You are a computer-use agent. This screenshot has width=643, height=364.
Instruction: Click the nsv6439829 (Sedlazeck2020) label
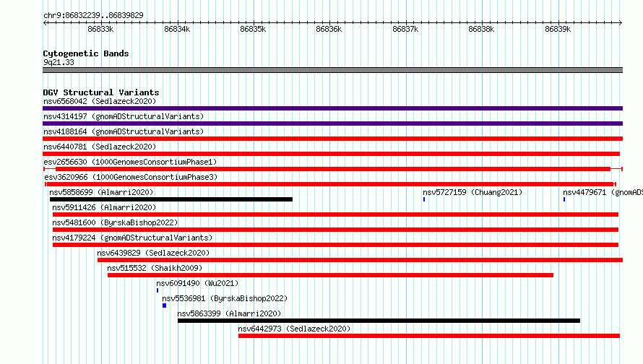coord(153,253)
